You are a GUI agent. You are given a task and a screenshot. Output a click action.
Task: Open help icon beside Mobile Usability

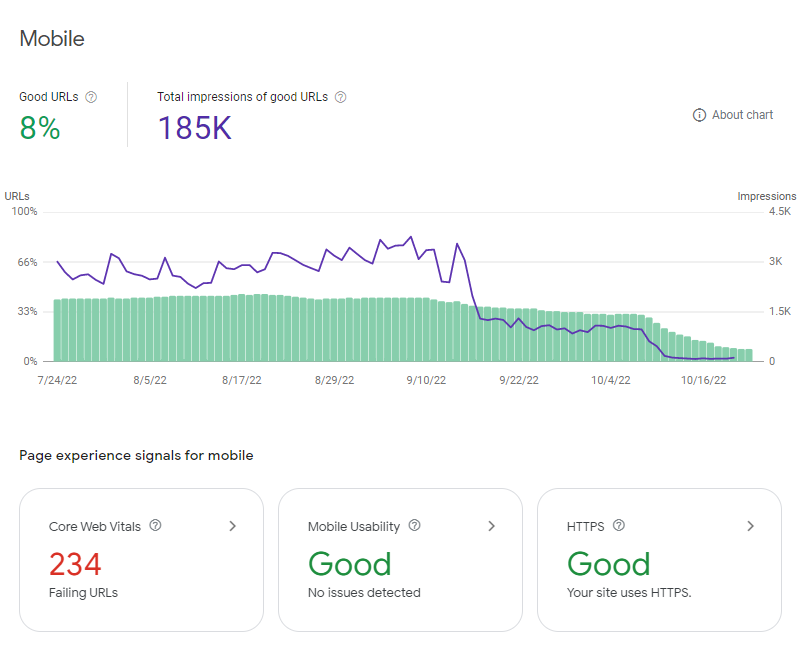tap(415, 525)
